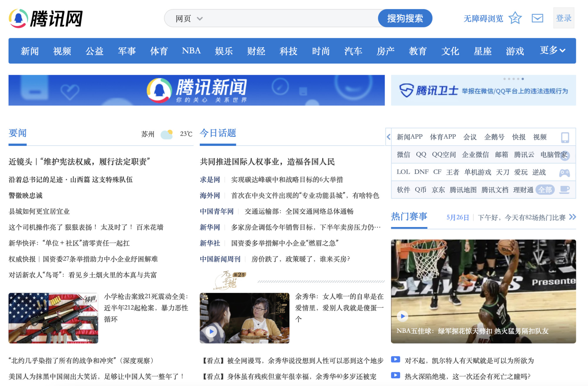
Task: Open 新闻APP quick link
Action: pyautogui.click(x=409, y=137)
